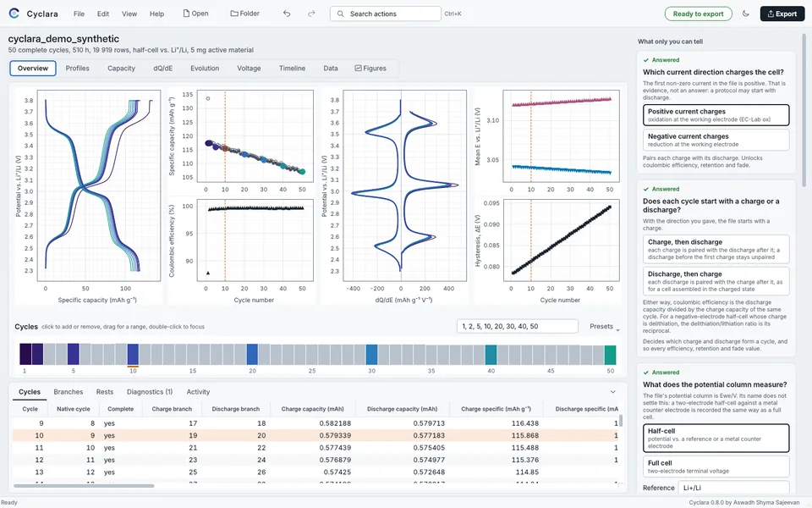
Task: Open the Reference Li+/Li combo box
Action: 734,488
